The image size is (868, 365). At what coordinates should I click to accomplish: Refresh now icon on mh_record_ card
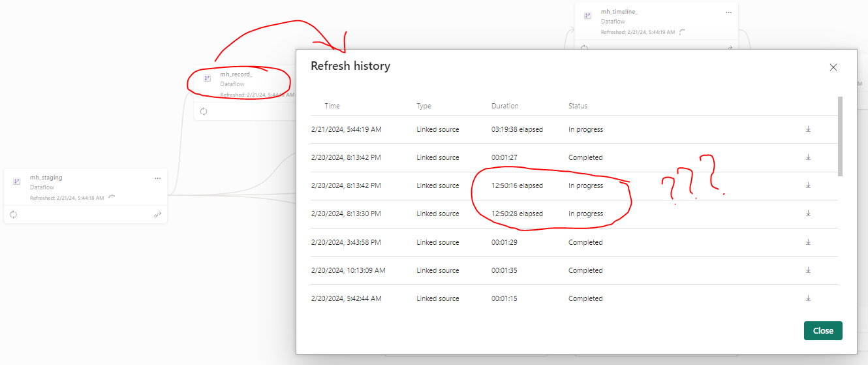[204, 112]
